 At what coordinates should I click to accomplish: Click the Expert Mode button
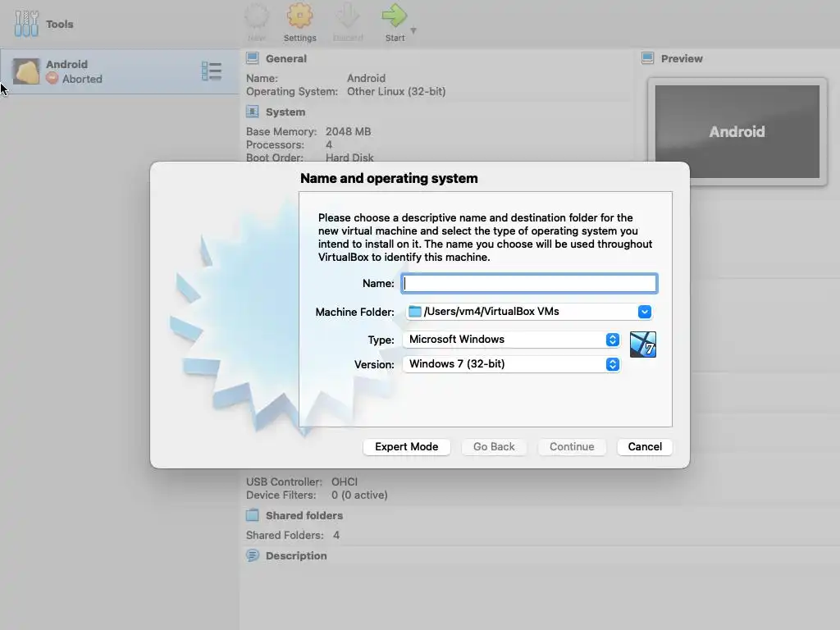click(407, 447)
